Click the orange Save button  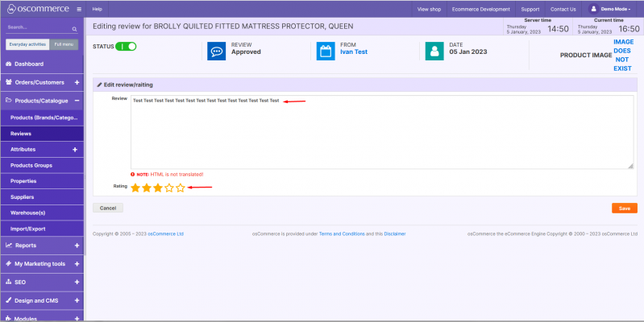(x=624, y=208)
